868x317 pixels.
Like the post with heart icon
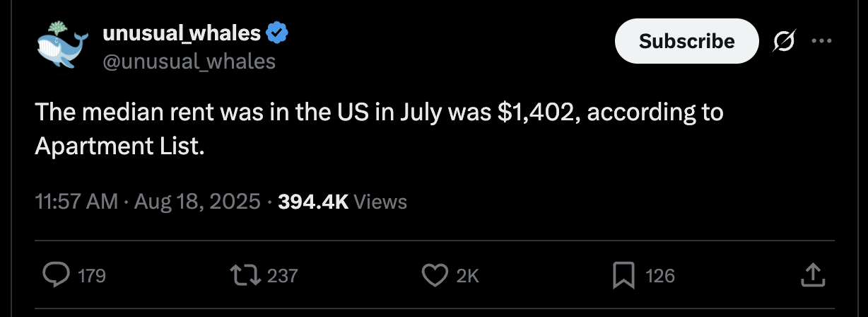(x=435, y=275)
